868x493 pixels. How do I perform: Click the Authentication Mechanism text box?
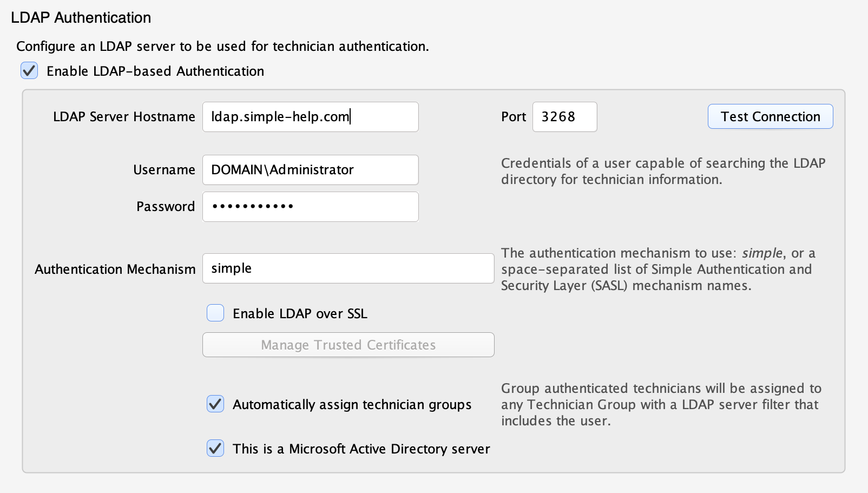coord(348,268)
